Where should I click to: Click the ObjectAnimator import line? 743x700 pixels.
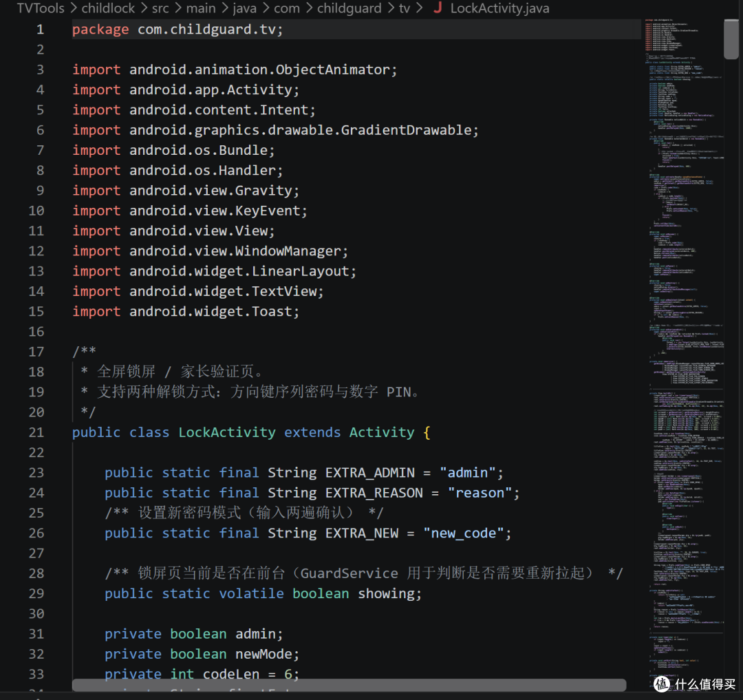[x=235, y=70]
